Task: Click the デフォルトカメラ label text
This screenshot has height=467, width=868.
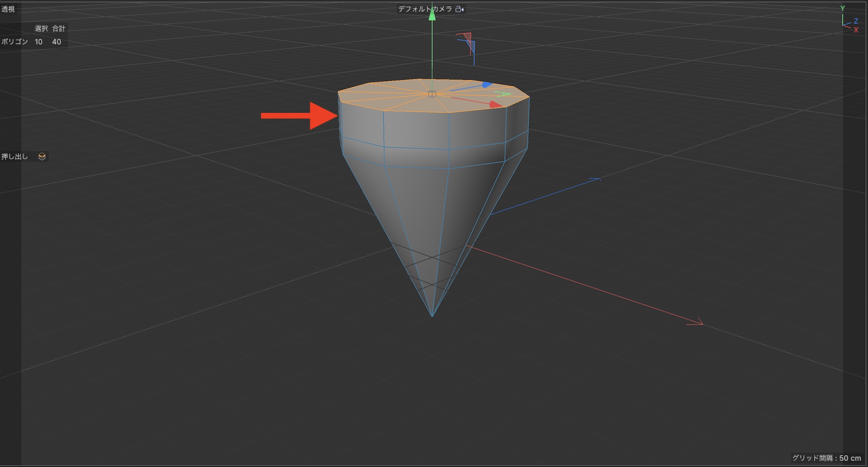Action: click(x=425, y=9)
